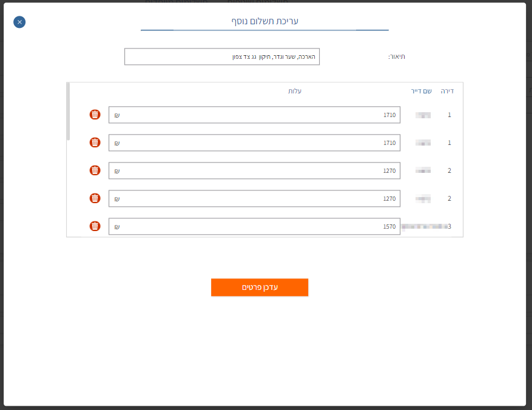This screenshot has width=532, height=410.
Task: Focus the second row's cost input field
Action: coord(254,143)
